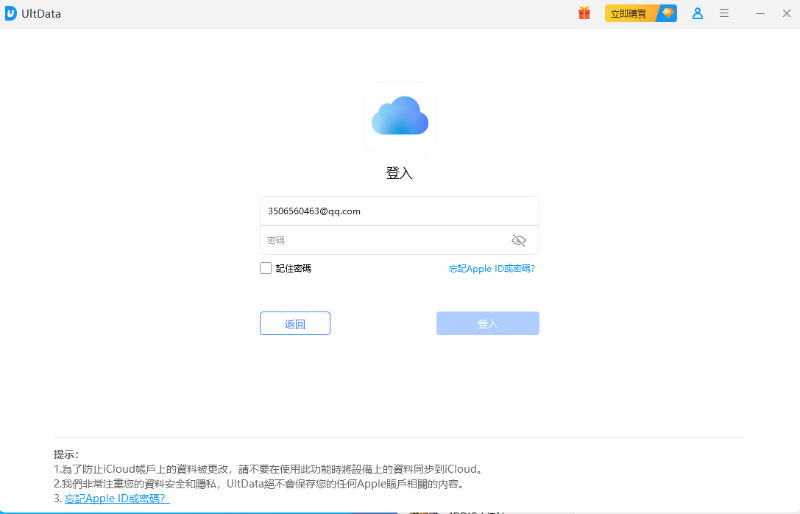Close the UltData window
The image size is (800, 514).
(785, 13)
